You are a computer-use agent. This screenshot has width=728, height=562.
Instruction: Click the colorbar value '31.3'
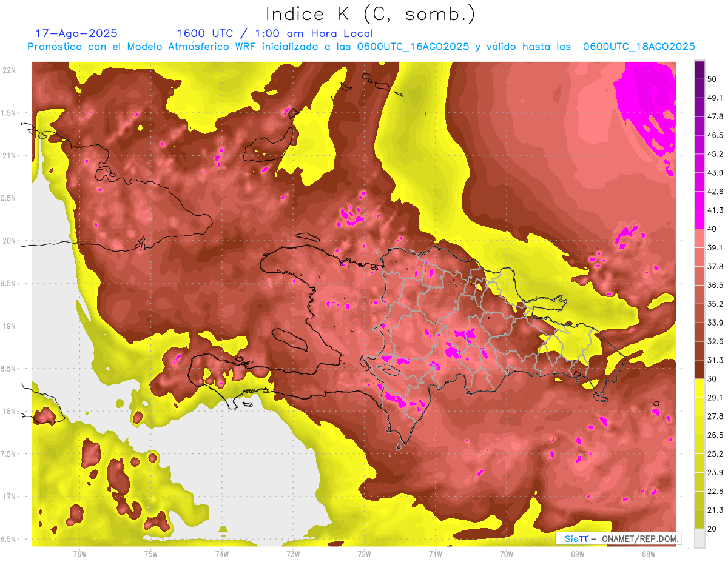715,360
